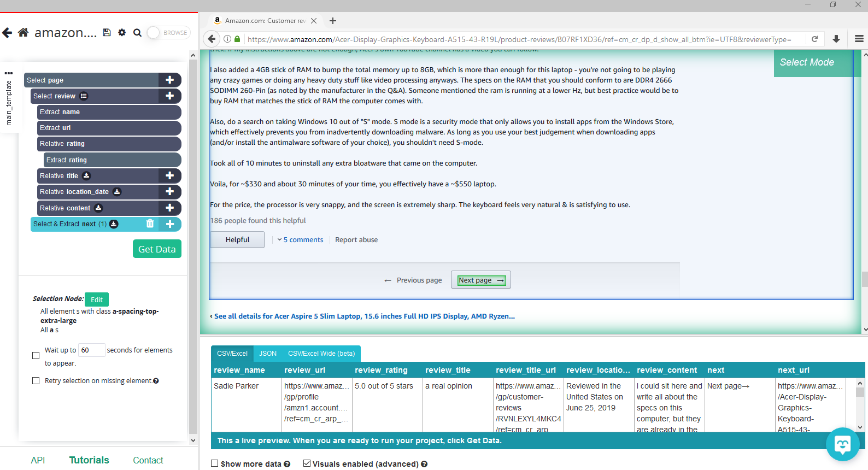
Task: Click the extract icon on Relative title
Action: click(86, 176)
